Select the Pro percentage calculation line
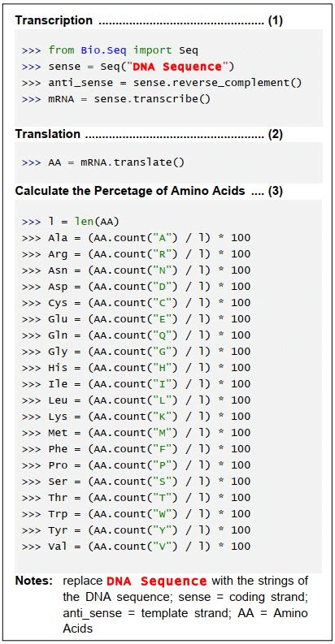This screenshot has width=335, height=644. click(136, 465)
